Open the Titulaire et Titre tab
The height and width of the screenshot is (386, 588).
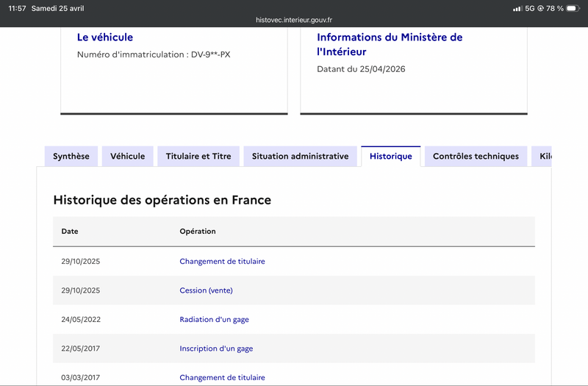(x=198, y=156)
